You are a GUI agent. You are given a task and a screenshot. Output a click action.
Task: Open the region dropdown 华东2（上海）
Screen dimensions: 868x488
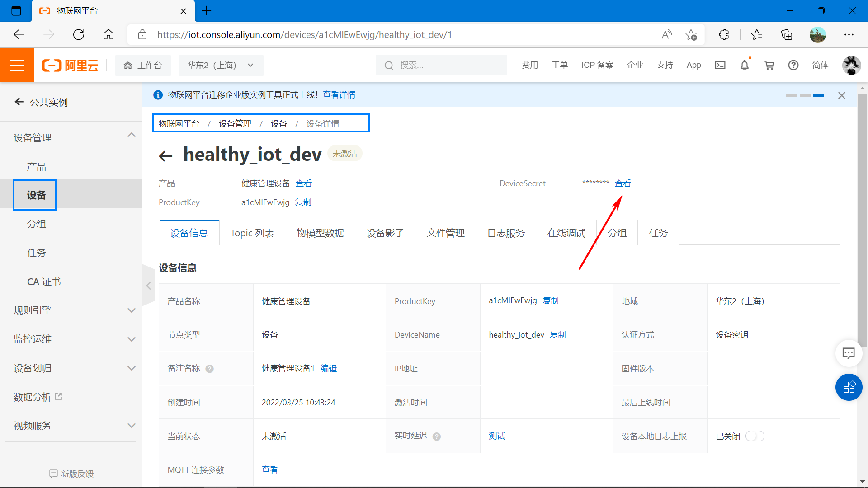pyautogui.click(x=221, y=66)
